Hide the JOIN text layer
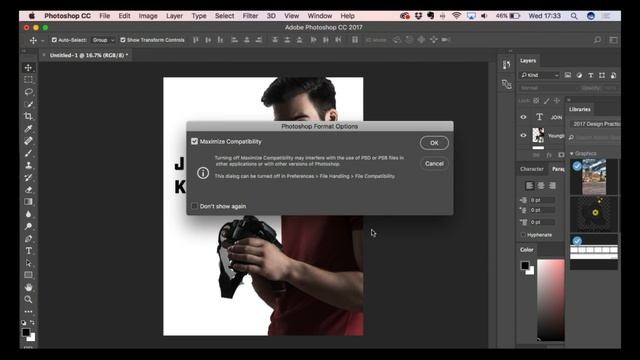Screen dimensions: 640x360 pyautogui.click(x=523, y=117)
